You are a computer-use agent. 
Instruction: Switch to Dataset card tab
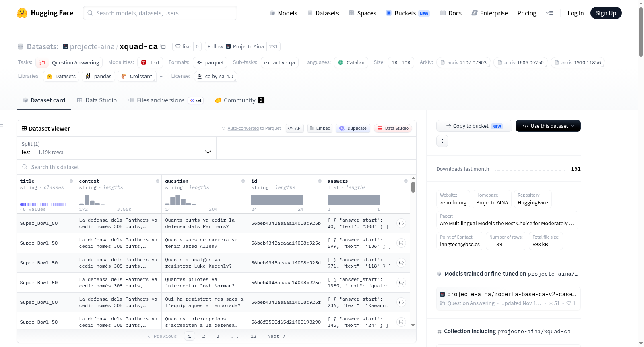click(44, 100)
